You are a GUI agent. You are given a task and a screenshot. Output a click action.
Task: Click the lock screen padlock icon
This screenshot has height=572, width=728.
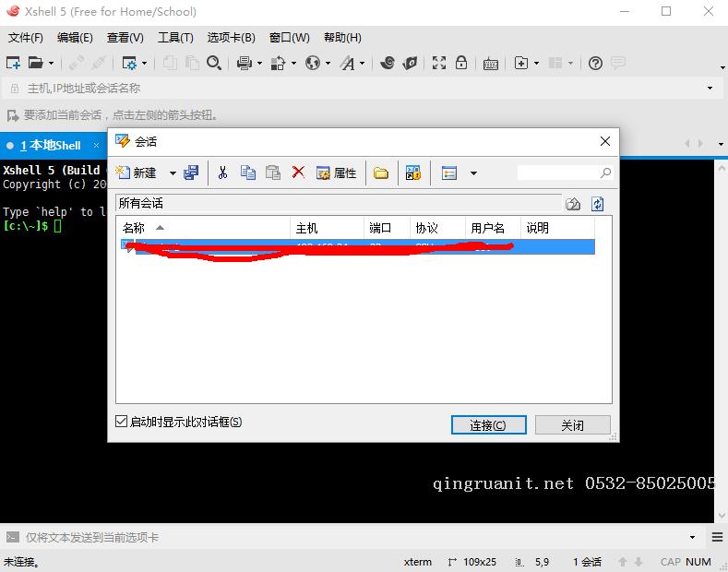click(x=461, y=62)
